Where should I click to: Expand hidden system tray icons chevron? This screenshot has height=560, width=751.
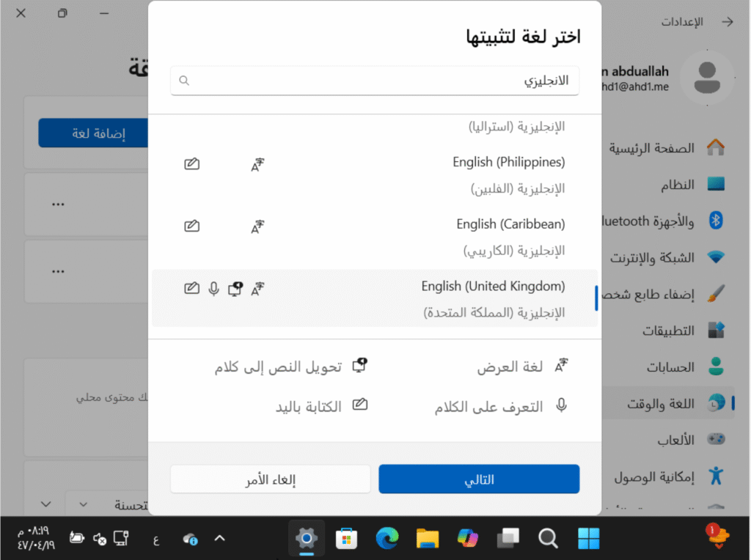[x=219, y=539]
